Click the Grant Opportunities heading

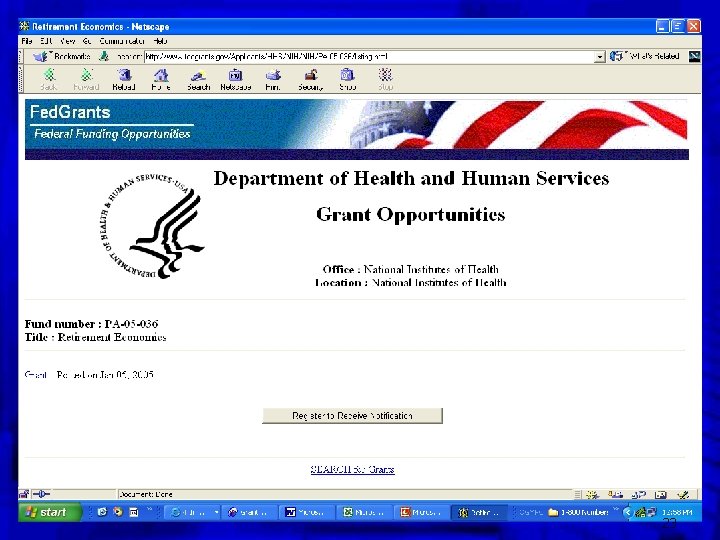[411, 214]
